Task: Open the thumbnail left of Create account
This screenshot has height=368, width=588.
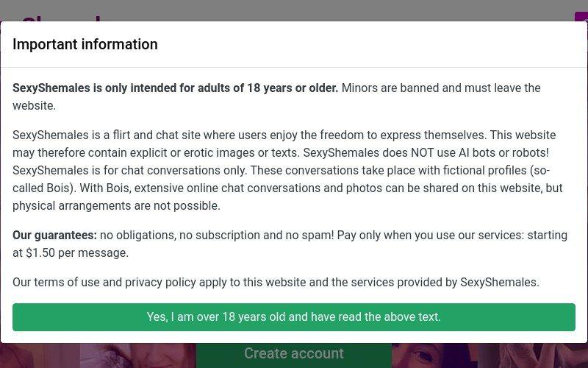Action: coord(137,355)
